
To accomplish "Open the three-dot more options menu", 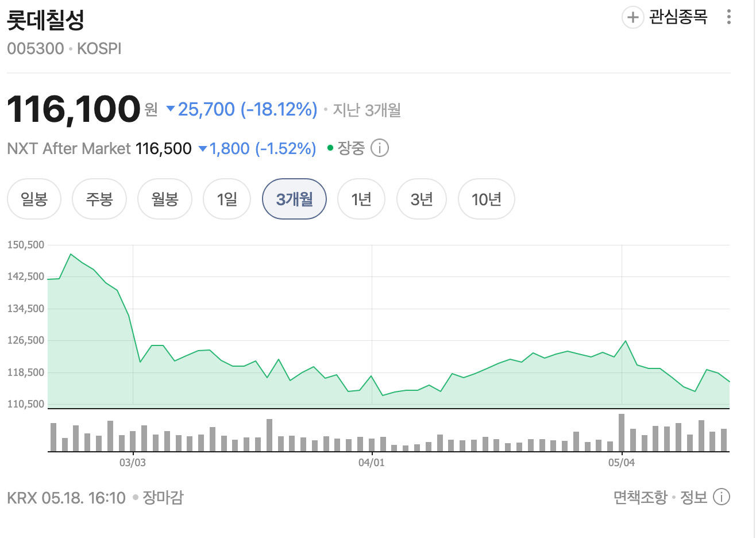I will pos(728,17).
